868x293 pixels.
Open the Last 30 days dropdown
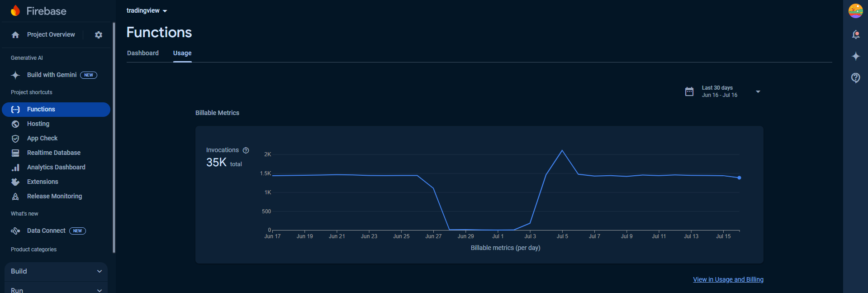point(758,91)
